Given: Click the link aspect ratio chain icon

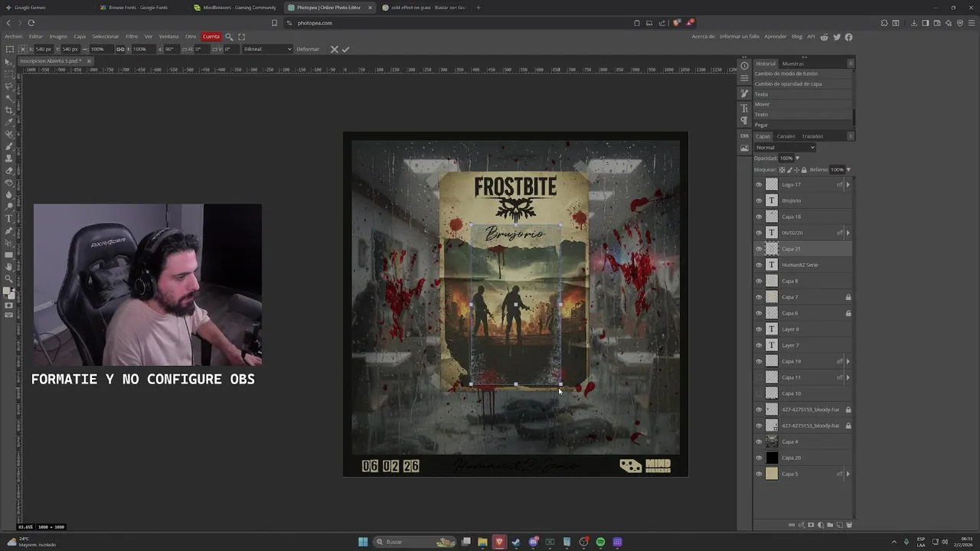Looking at the screenshot, I should pos(120,49).
